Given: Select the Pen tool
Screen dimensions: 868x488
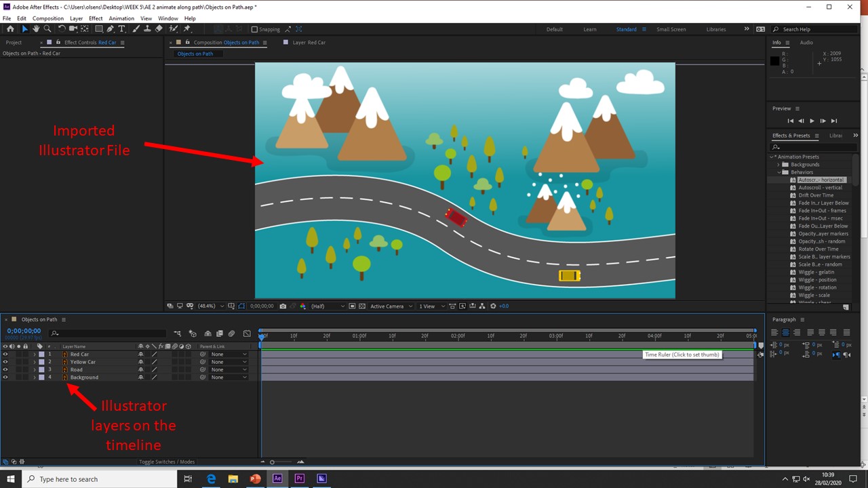Looking at the screenshot, I should [x=111, y=29].
